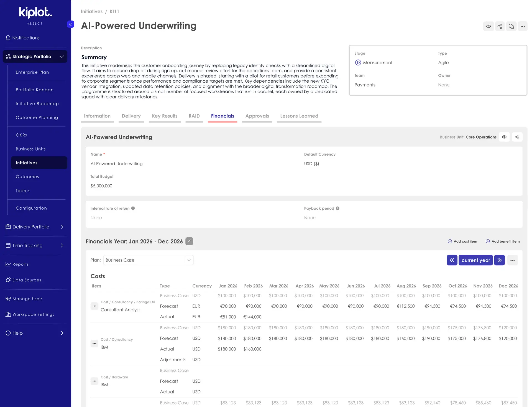Click the $160,000 Actual Feb 2026 cell
Viewport: 532px width, 407px height.
(x=252, y=349)
